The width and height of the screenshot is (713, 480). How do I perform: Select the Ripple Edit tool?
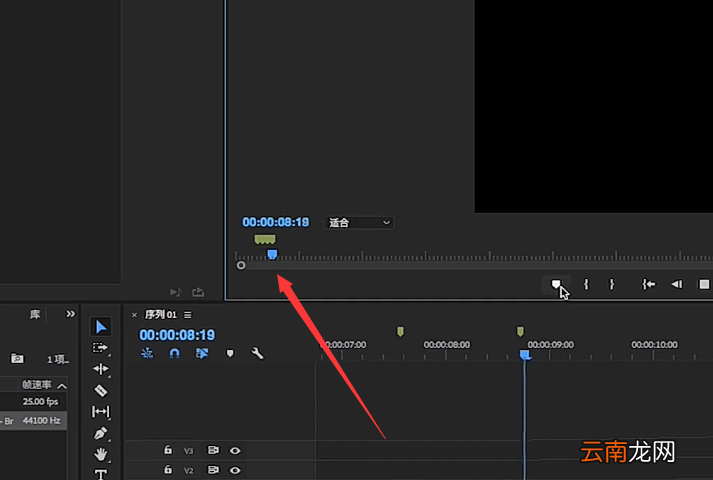coord(100,369)
